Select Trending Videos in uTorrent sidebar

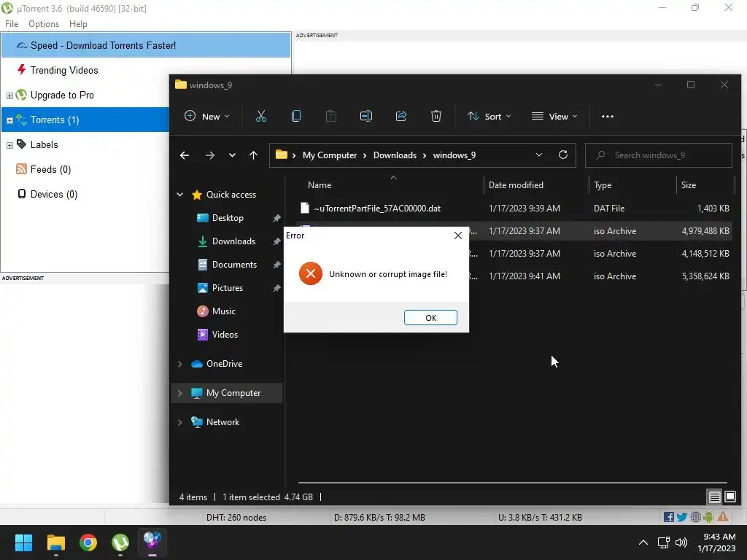point(64,70)
